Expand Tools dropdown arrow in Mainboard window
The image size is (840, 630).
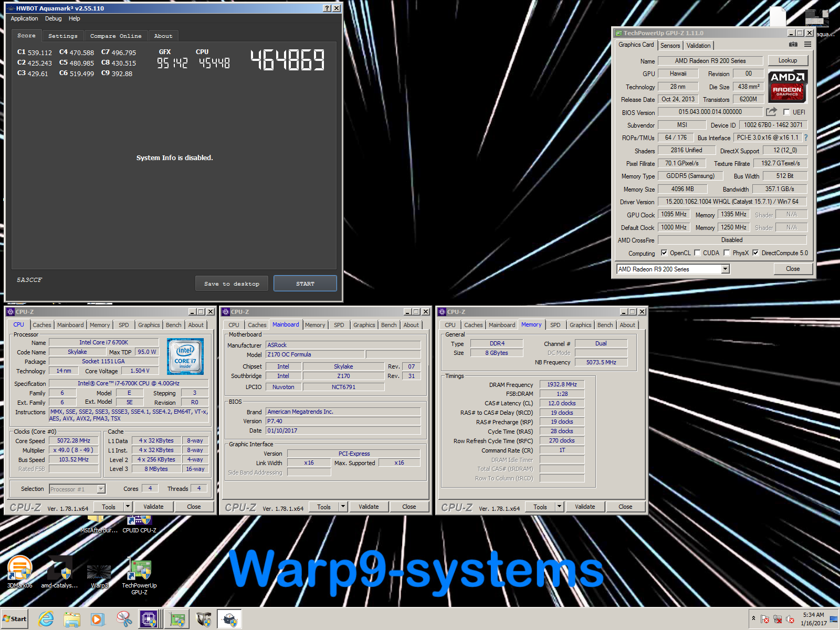tap(343, 507)
